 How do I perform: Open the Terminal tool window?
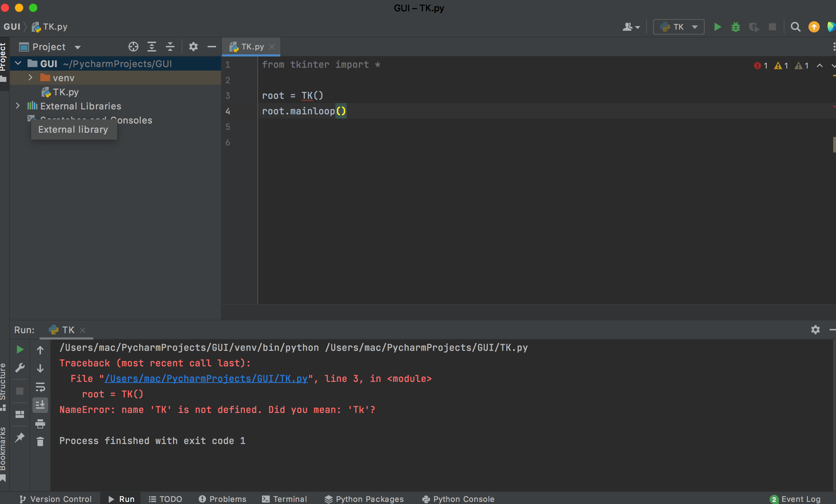click(x=285, y=499)
